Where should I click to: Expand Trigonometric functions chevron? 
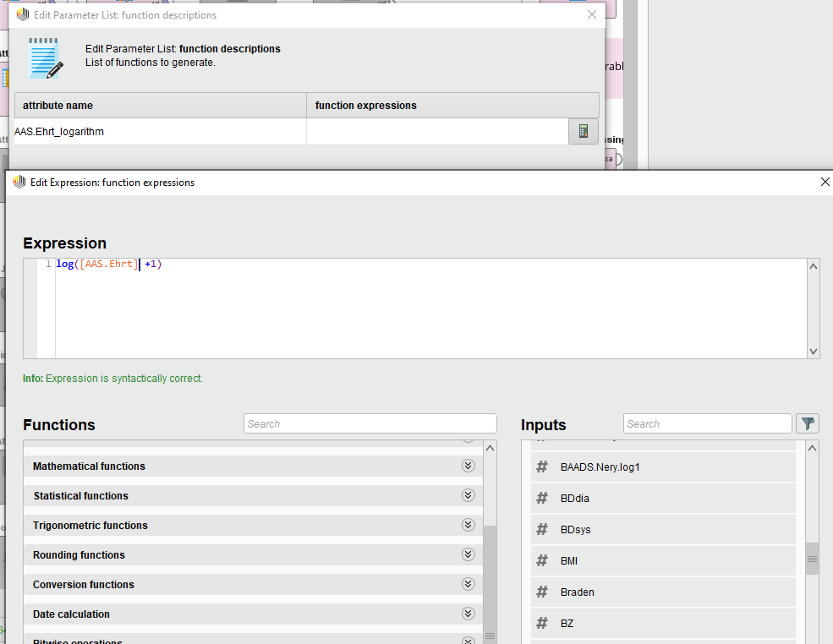pyautogui.click(x=468, y=525)
